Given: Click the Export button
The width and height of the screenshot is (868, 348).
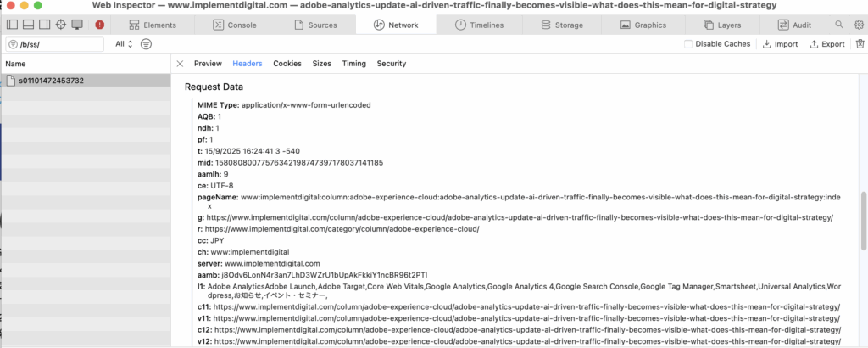Looking at the screenshot, I should 827,44.
